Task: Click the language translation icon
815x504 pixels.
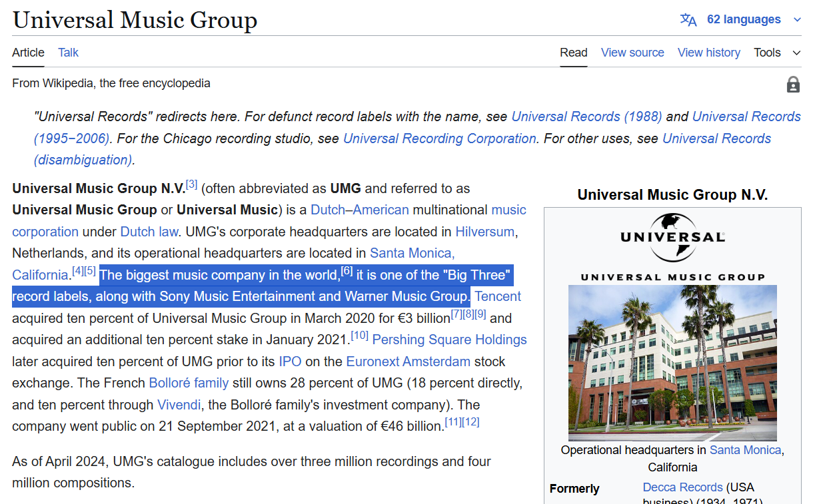Action: (688, 19)
